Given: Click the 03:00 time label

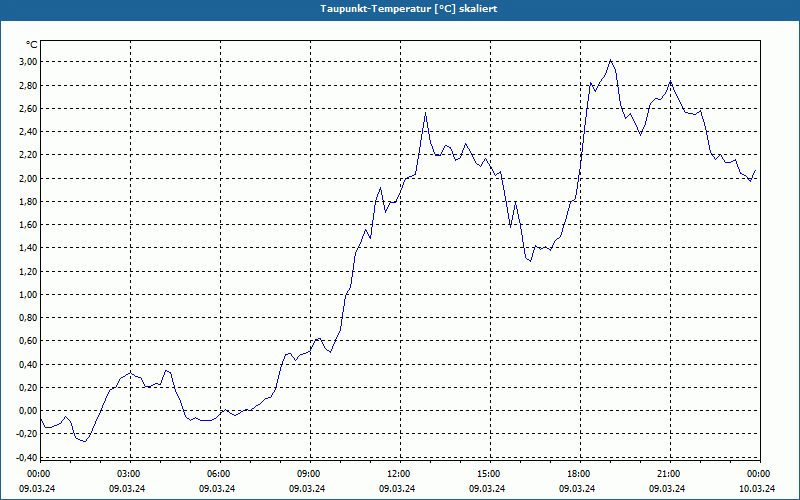Looking at the screenshot, I should [131, 474].
